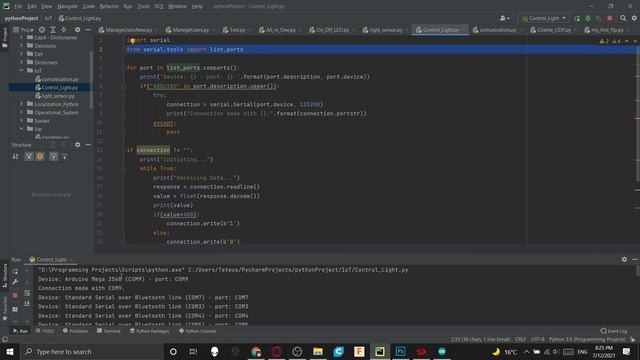
Task: Open the Terminal tool window
Action: pos(109,331)
